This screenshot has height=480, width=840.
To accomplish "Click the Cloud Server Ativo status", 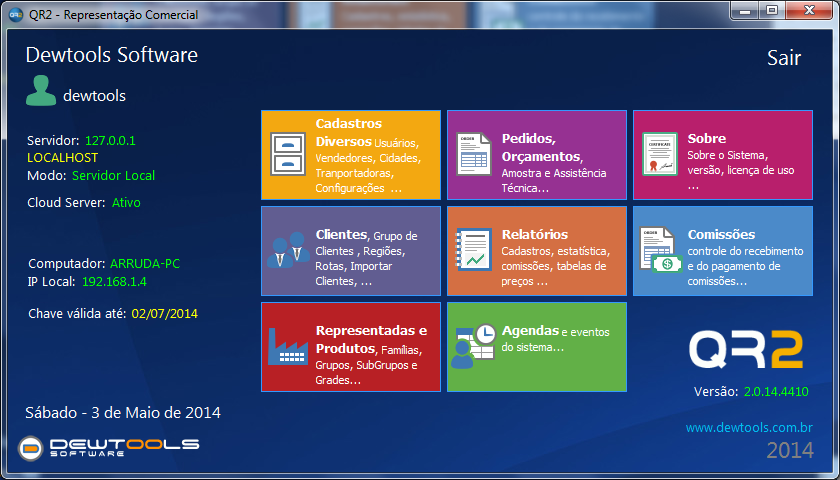I will [x=126, y=203].
